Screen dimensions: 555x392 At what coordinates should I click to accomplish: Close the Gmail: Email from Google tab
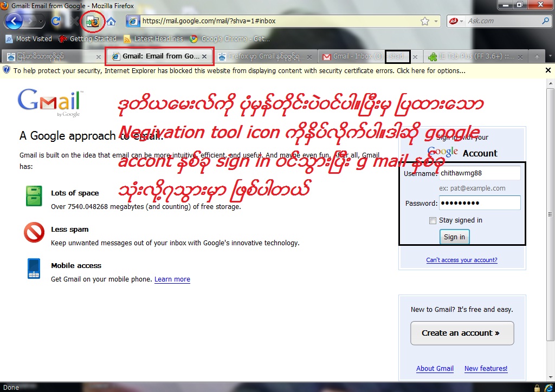pyautogui.click(x=204, y=56)
